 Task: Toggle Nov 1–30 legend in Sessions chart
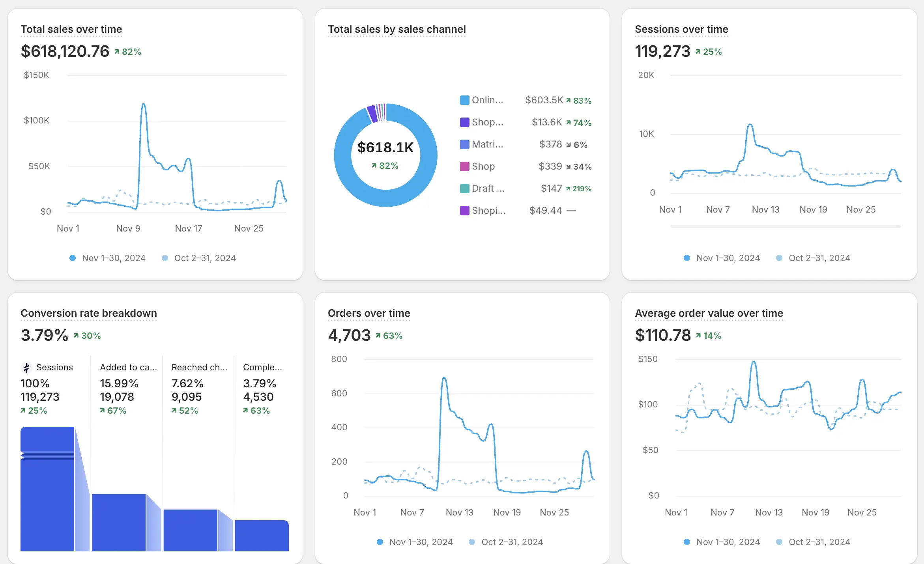pyautogui.click(x=722, y=258)
